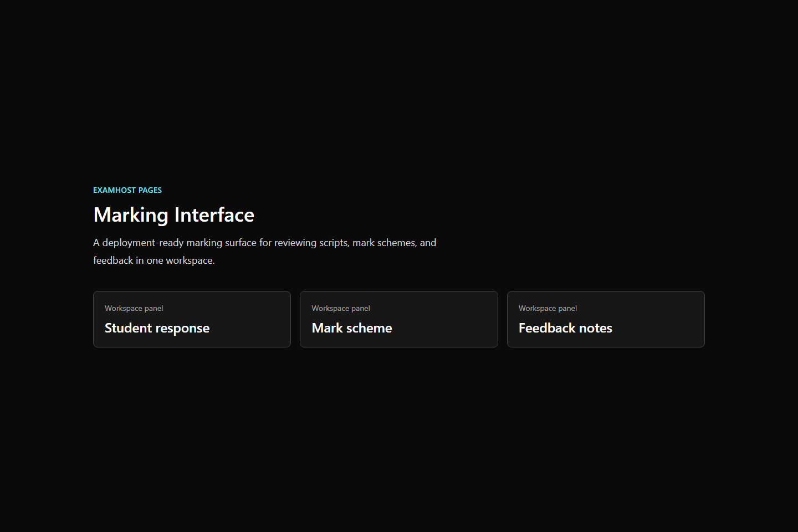The image size is (798, 532).
Task: Open the Student response panel card
Action: (x=192, y=319)
